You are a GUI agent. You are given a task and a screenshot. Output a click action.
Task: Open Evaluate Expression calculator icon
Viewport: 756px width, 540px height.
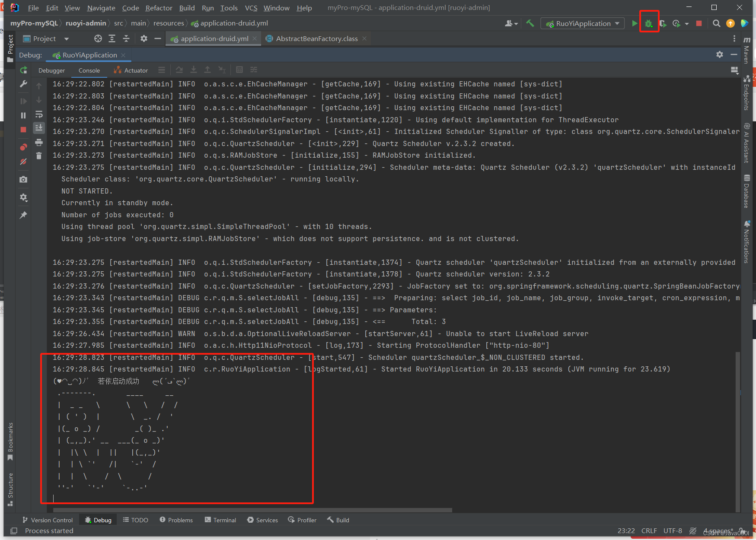239,70
